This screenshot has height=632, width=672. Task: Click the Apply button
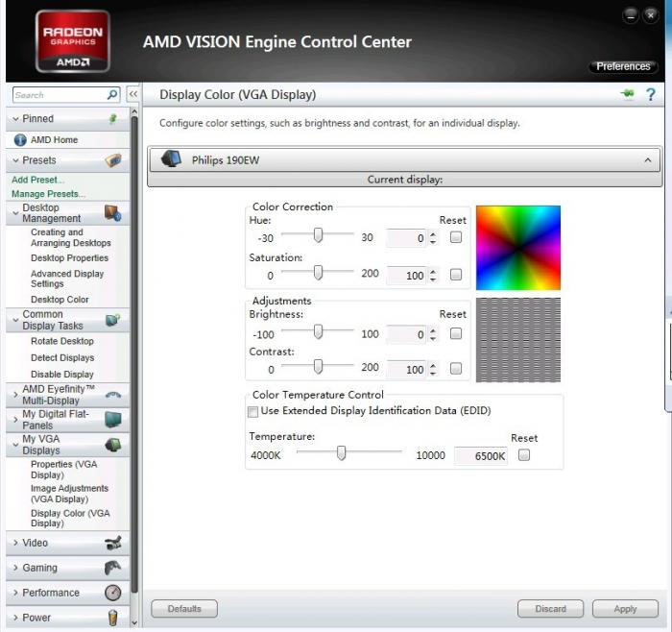[625, 608]
